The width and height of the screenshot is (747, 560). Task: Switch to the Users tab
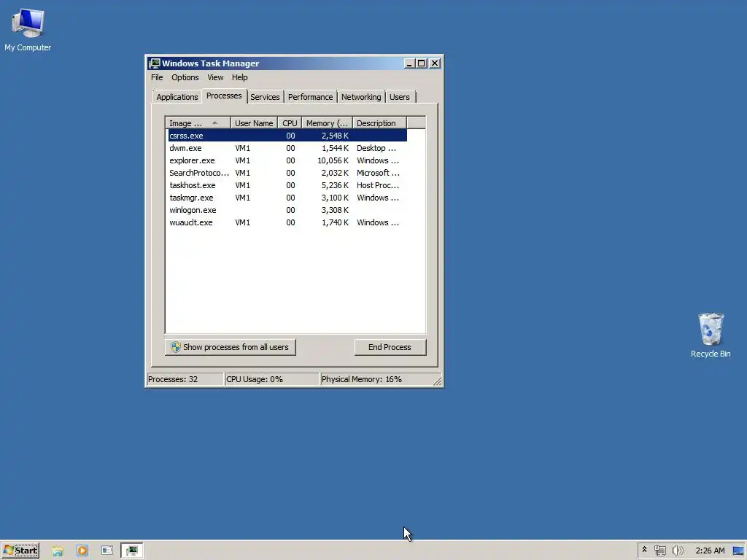[x=399, y=97]
